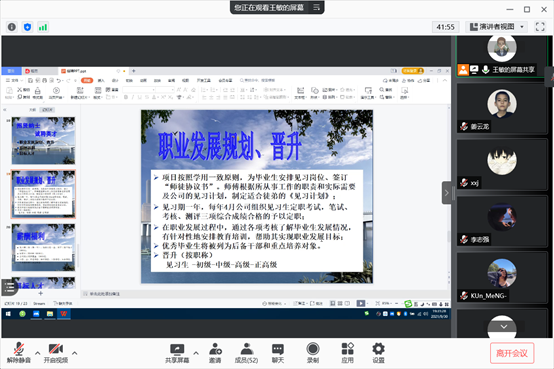Start recording with the 录制 icon
Screen dimensions: 554x369
313,353
